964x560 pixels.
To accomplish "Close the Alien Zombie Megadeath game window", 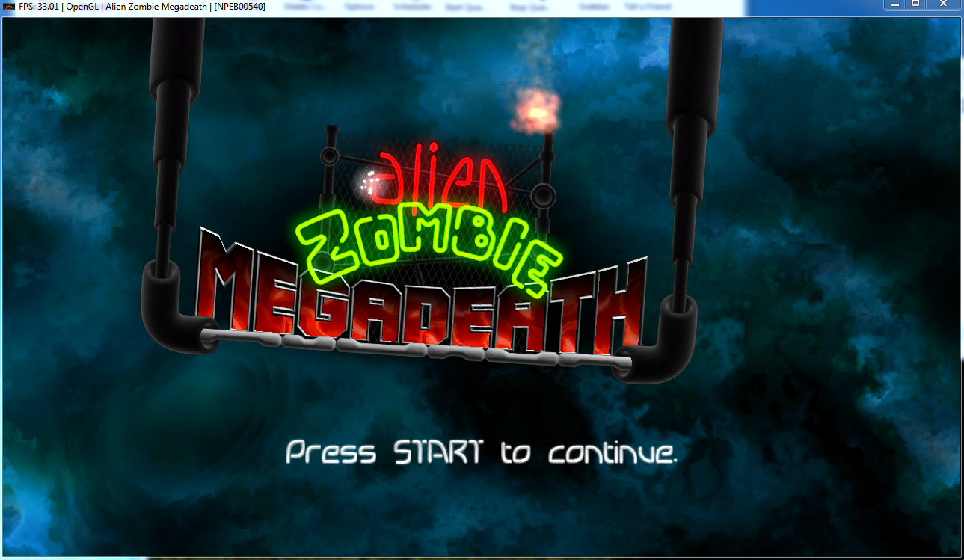I will 943,4.
